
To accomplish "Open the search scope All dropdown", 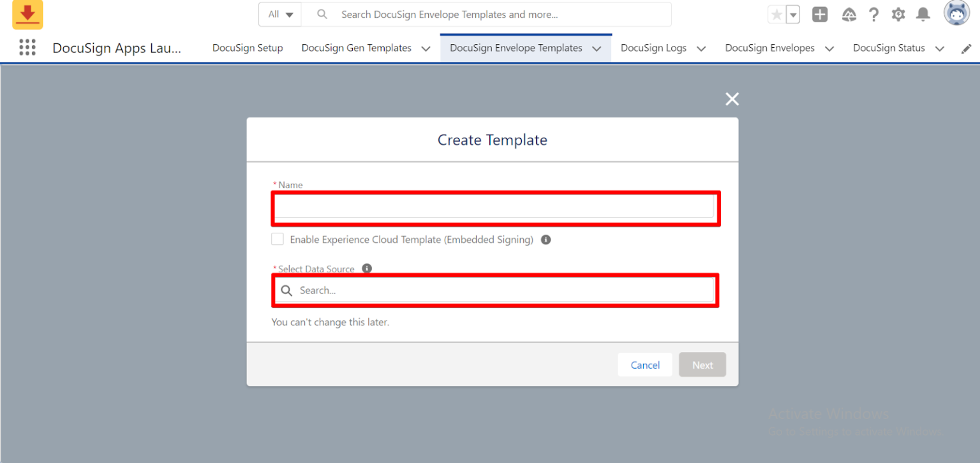I will [x=279, y=14].
